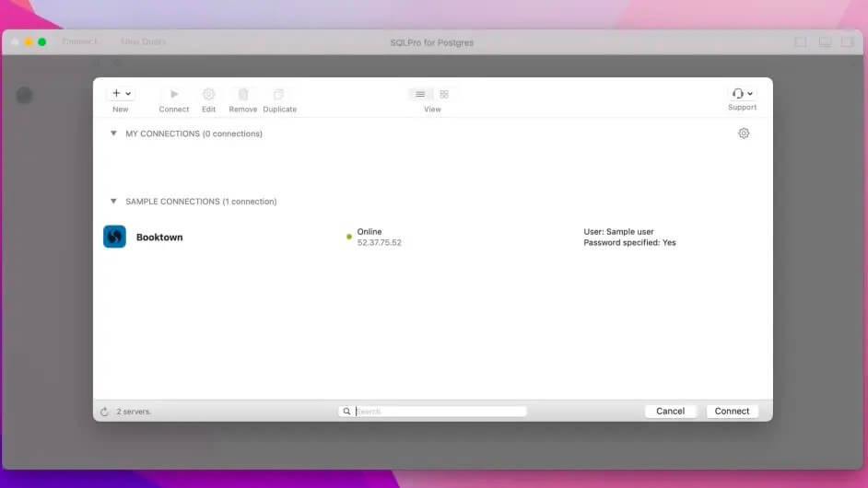Image resolution: width=868 pixels, height=488 pixels.
Task: Click the green zoom window button
Action: (42, 42)
